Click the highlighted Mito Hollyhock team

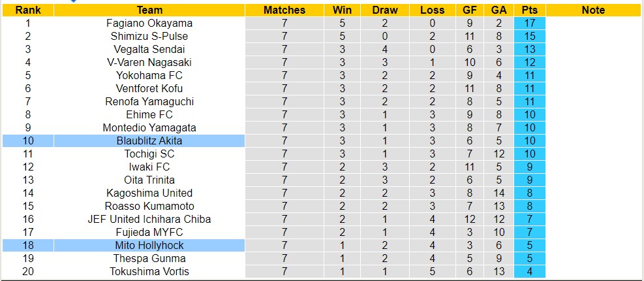pos(149,245)
